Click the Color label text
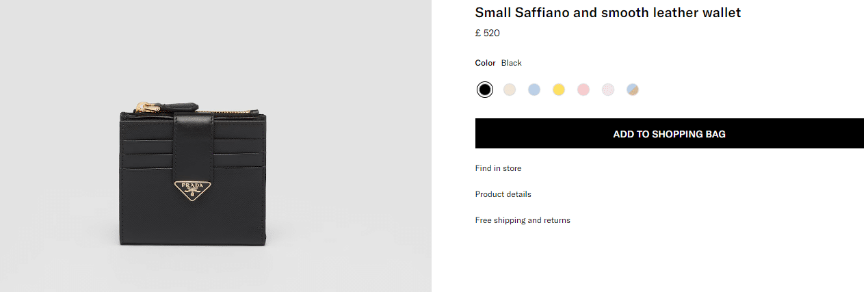Screen dimensions: 868x292 (x=485, y=63)
